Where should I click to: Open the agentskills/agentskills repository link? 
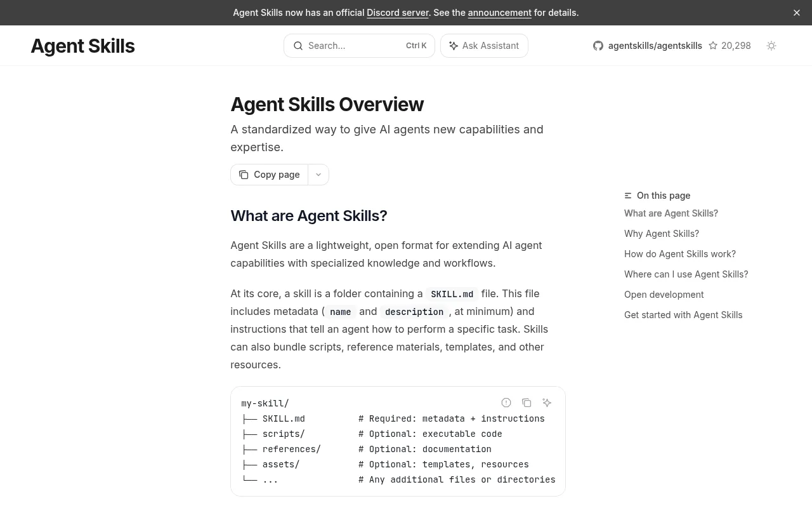click(x=655, y=46)
